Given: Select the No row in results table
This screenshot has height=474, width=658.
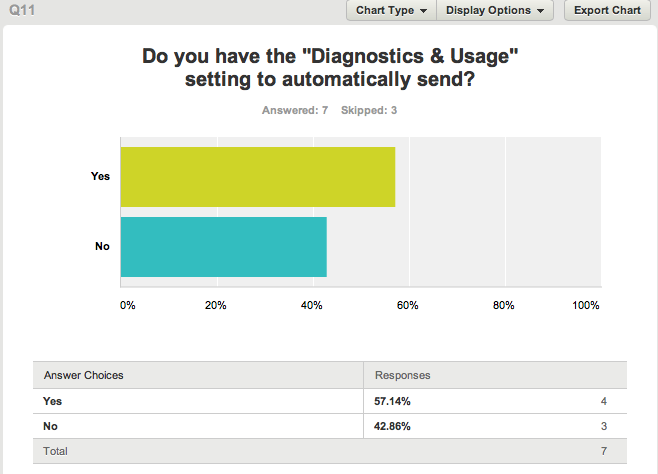Looking at the screenshot, I should point(330,426).
